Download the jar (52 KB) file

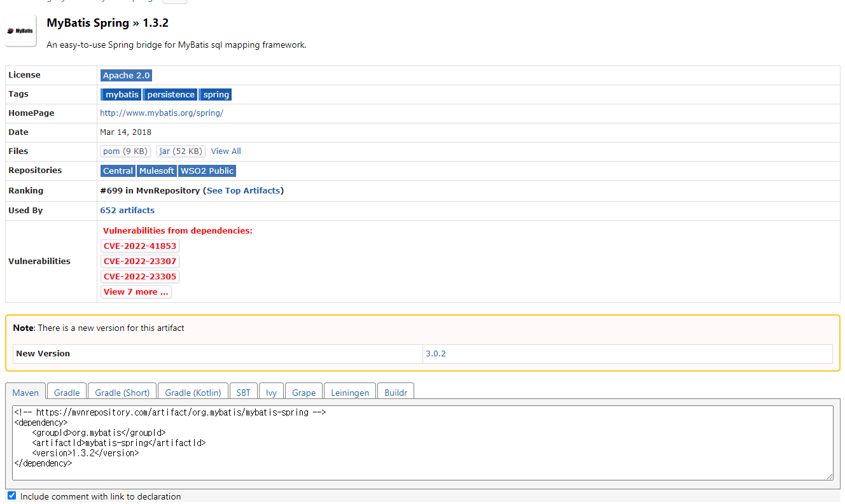coord(181,151)
